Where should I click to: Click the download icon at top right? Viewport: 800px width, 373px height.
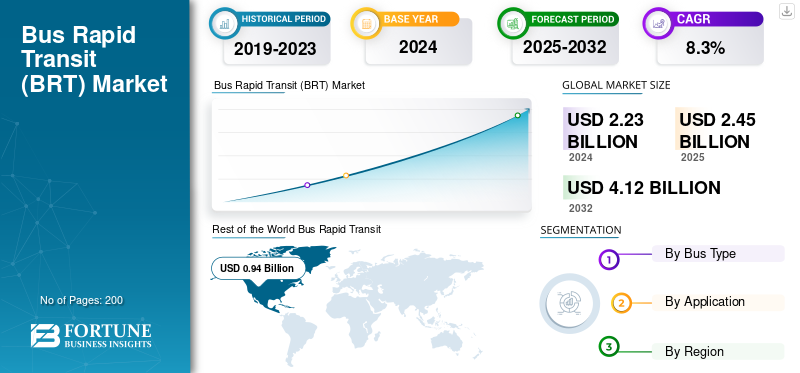coord(787,11)
